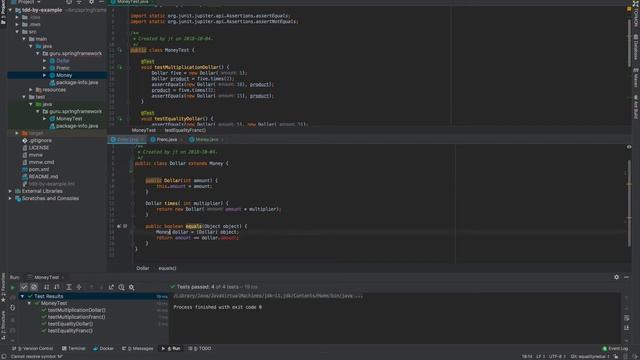
Task: Hide the Project panel
Action: point(101,2)
